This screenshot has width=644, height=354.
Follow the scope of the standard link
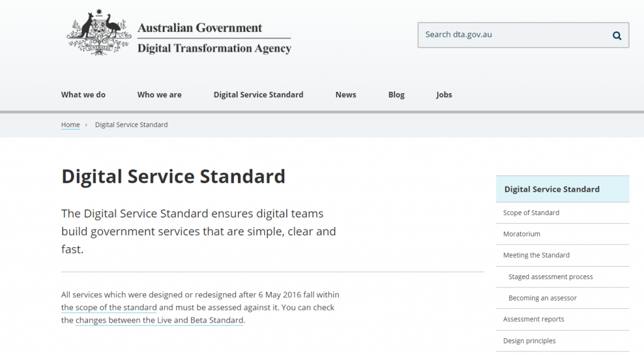pyautogui.click(x=109, y=307)
